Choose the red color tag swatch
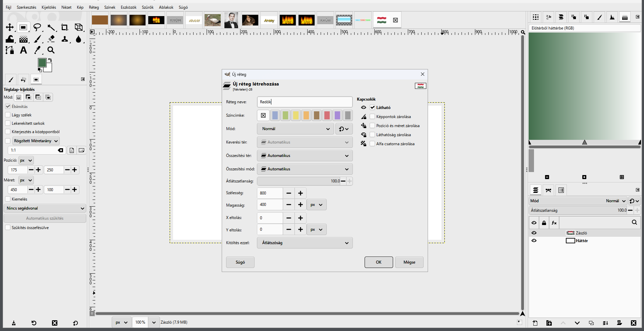 point(327,115)
